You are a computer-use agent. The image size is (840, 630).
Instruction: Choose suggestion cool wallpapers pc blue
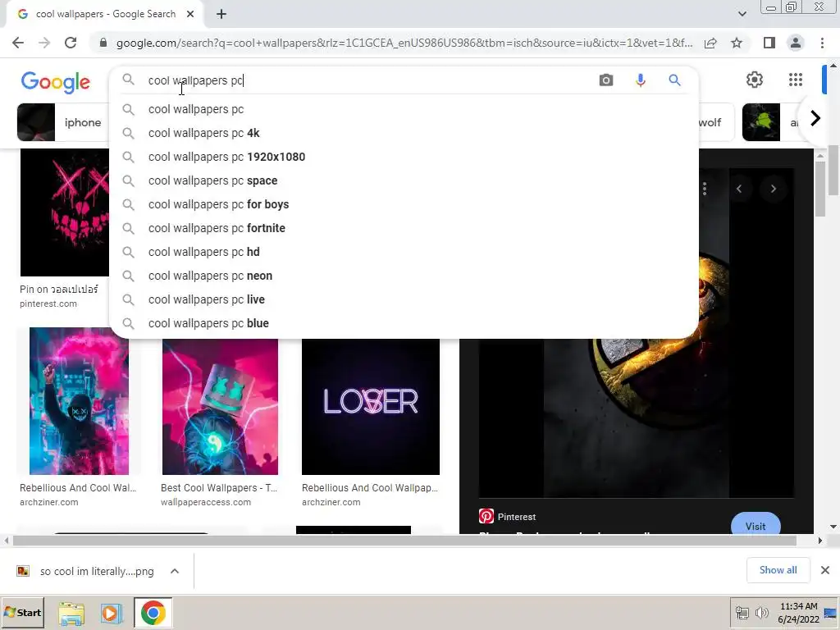coord(404,323)
